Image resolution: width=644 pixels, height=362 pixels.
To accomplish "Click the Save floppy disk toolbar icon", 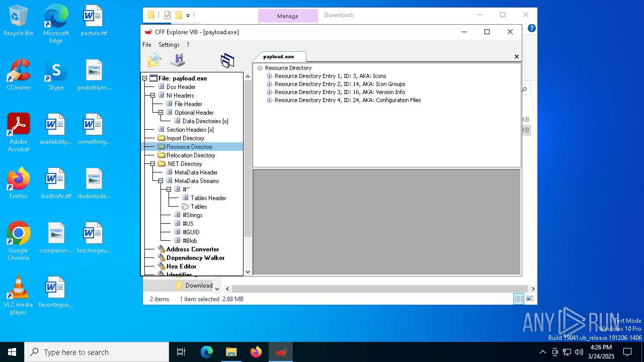I will (178, 60).
